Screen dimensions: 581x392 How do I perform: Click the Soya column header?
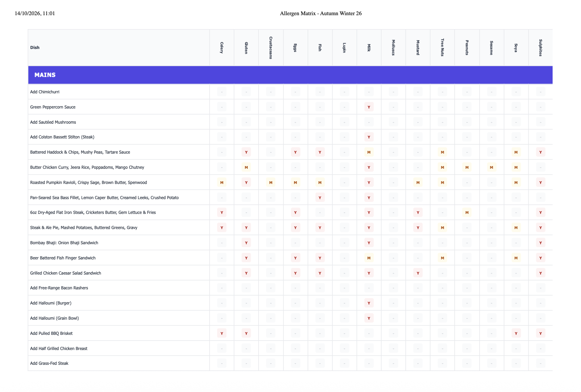[x=516, y=47]
